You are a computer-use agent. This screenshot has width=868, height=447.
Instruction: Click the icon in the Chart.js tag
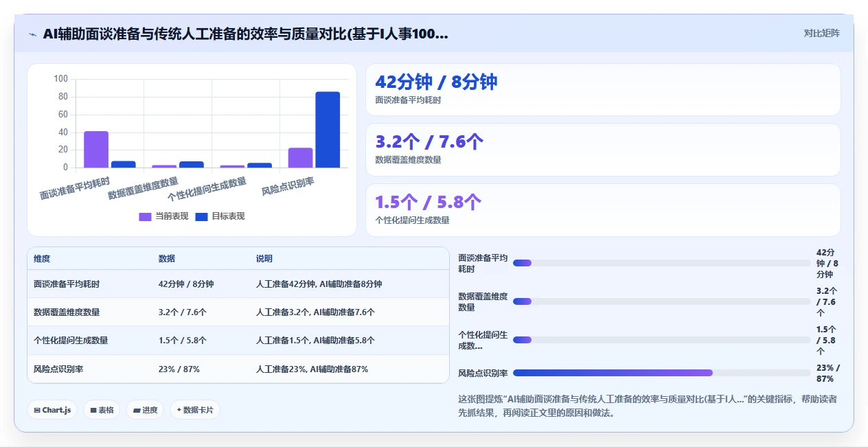[x=36, y=411]
